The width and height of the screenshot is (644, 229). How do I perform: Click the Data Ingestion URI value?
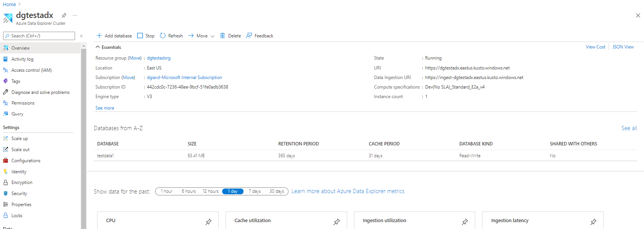click(x=474, y=77)
